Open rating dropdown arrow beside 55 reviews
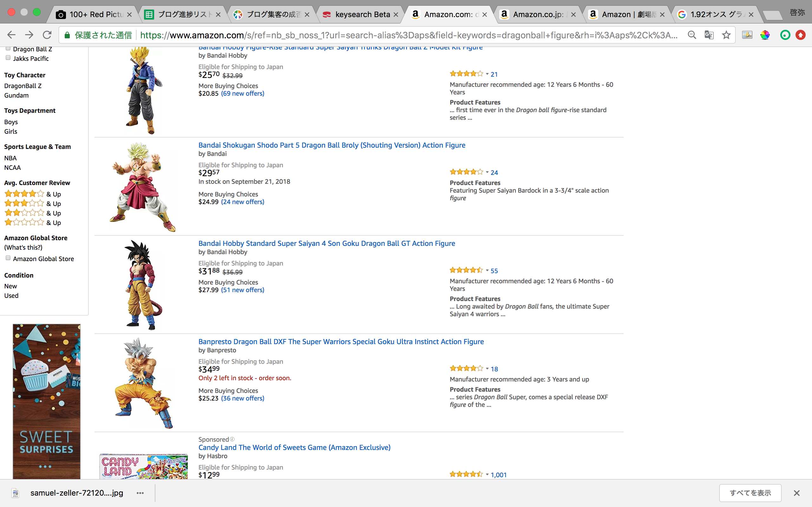Viewport: 812px width, 507px height. click(487, 271)
